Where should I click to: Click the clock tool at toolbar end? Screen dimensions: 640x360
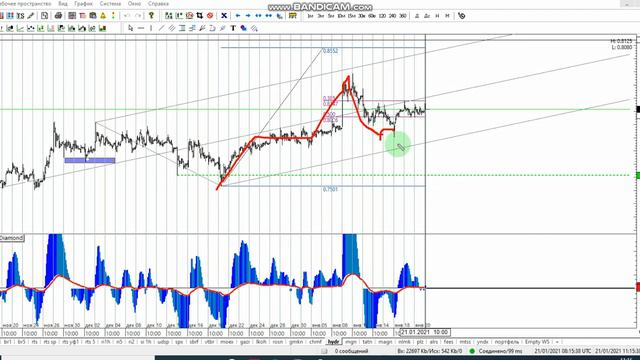point(462,16)
